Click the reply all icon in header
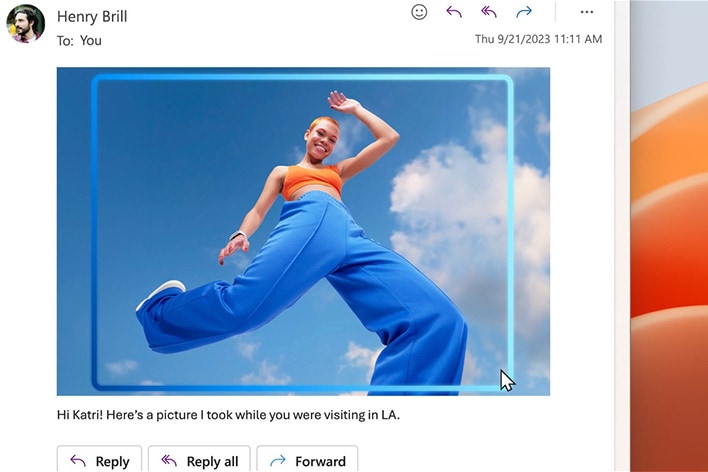 tap(489, 12)
